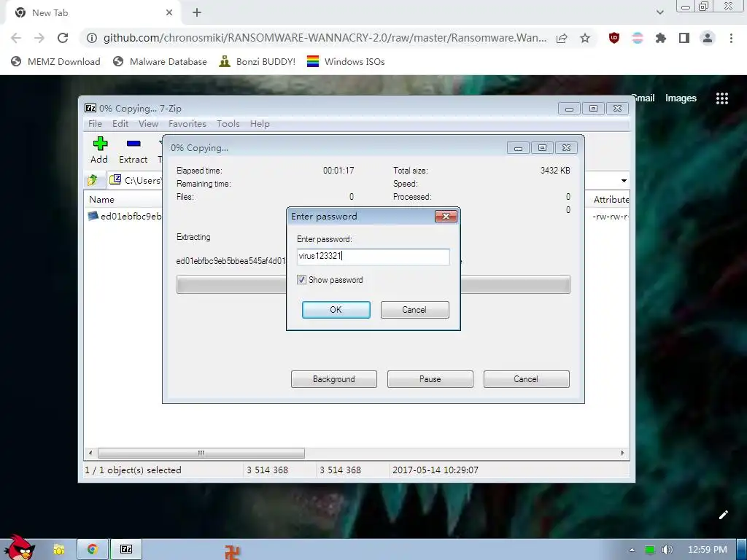This screenshot has width=747, height=560.
Task: Expand the 7-Zip path dropdown
Action: pyautogui.click(x=624, y=181)
